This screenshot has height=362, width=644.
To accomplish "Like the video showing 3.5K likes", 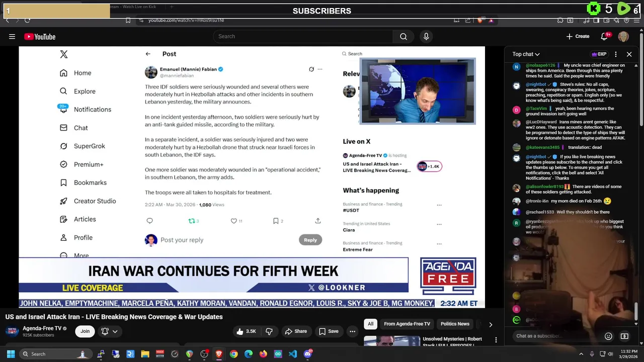I will coord(247,331).
